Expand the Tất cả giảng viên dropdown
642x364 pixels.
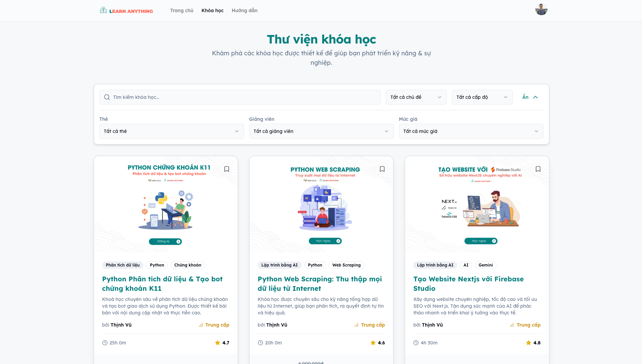coord(321,131)
